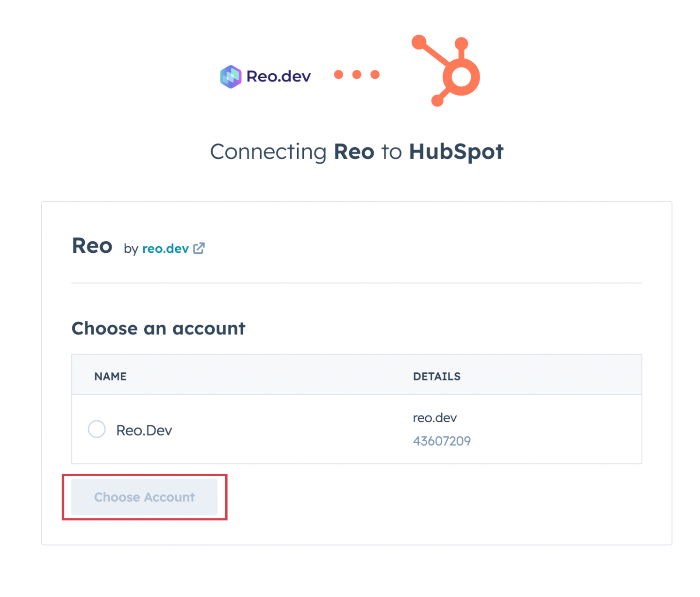Click the Reo.dev wordmark text in the header
This screenshot has height=597, width=700.
coord(279,77)
